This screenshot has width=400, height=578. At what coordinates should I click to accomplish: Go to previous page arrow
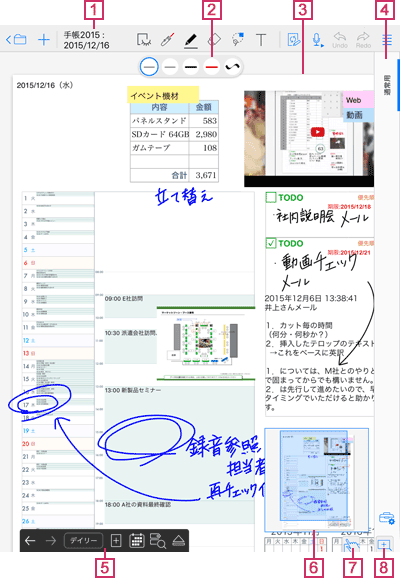pyautogui.click(x=30, y=540)
